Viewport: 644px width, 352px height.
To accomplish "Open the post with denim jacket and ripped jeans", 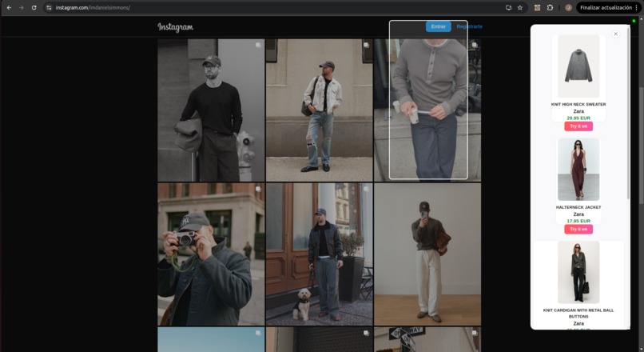I will coord(319,110).
